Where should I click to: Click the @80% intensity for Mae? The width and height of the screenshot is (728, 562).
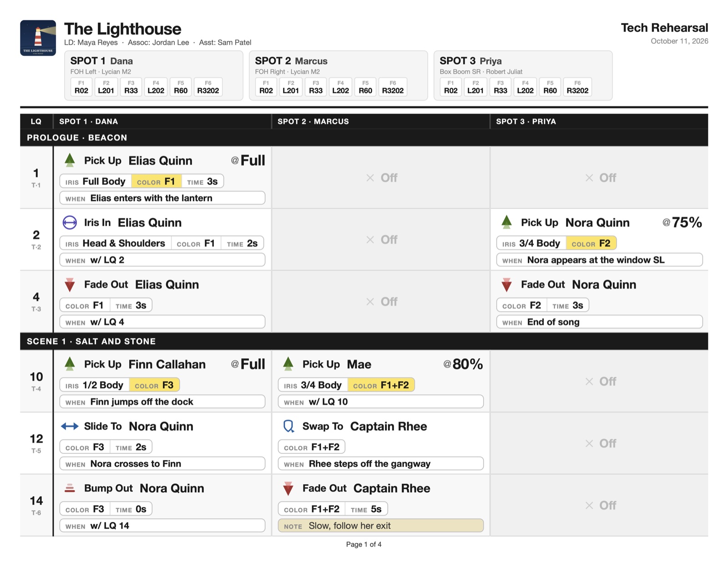463,364
